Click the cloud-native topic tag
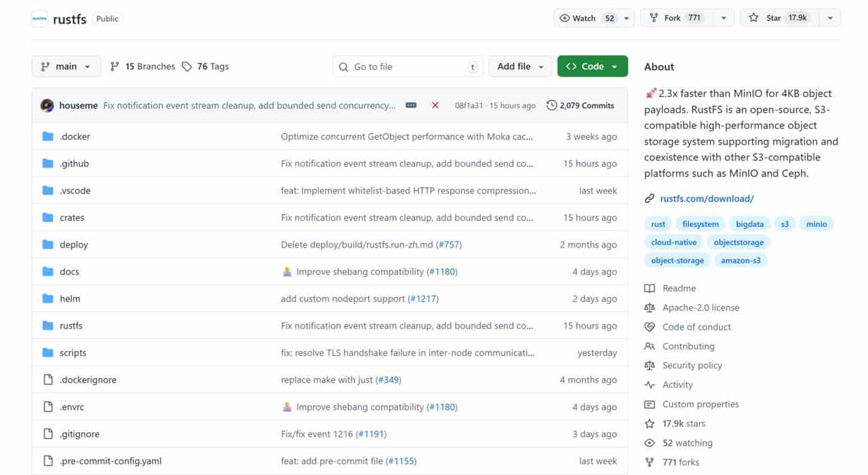Viewport: 868px width, 475px height. coord(673,242)
